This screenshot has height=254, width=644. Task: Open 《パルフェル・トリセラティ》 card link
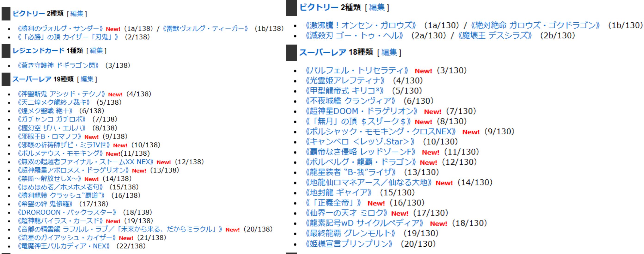click(357, 70)
